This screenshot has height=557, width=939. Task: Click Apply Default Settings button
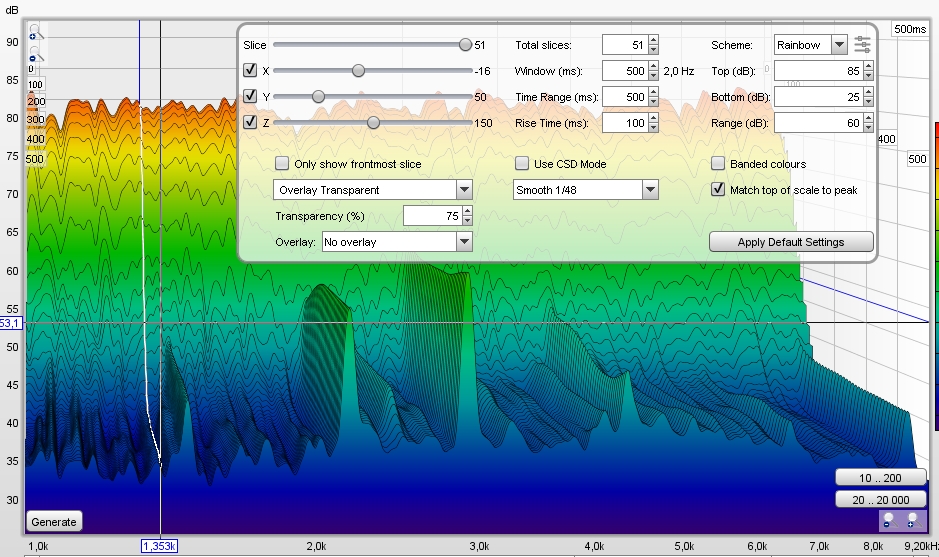click(791, 242)
